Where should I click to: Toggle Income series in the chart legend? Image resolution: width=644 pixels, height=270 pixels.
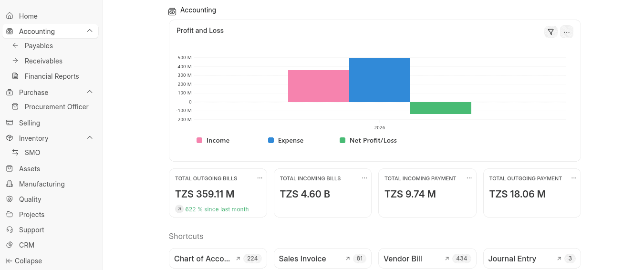click(213, 141)
